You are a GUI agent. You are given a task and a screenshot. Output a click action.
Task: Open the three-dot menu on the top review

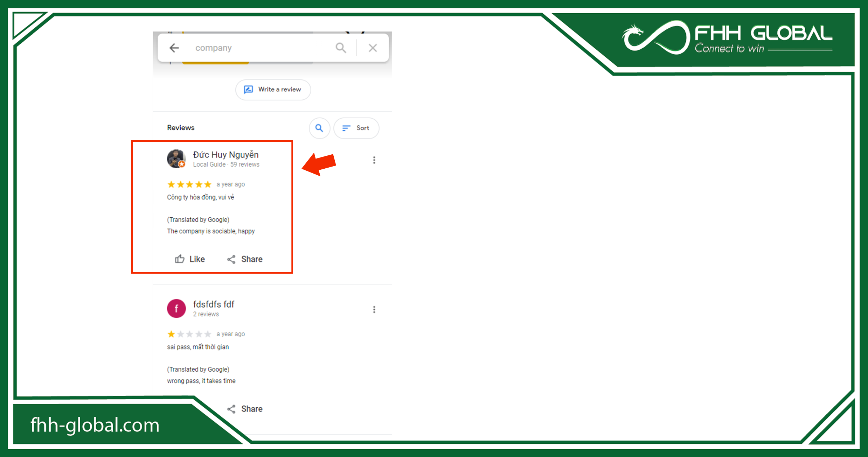point(374,160)
